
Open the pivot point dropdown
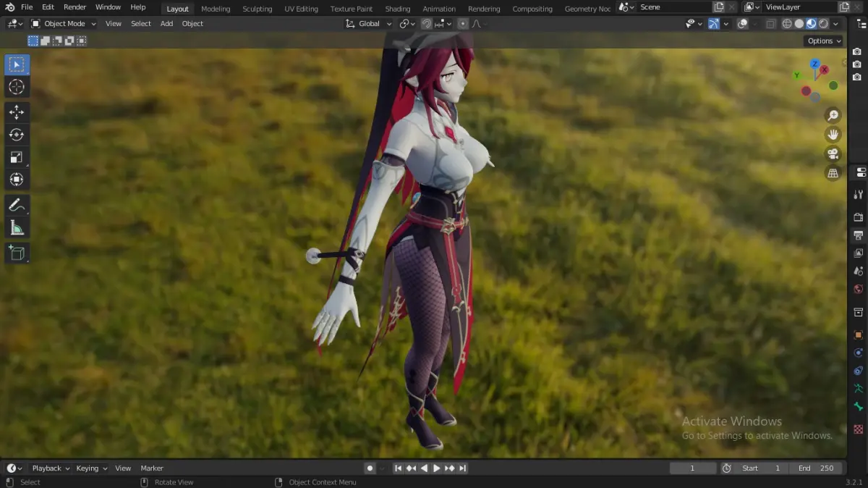(408, 23)
